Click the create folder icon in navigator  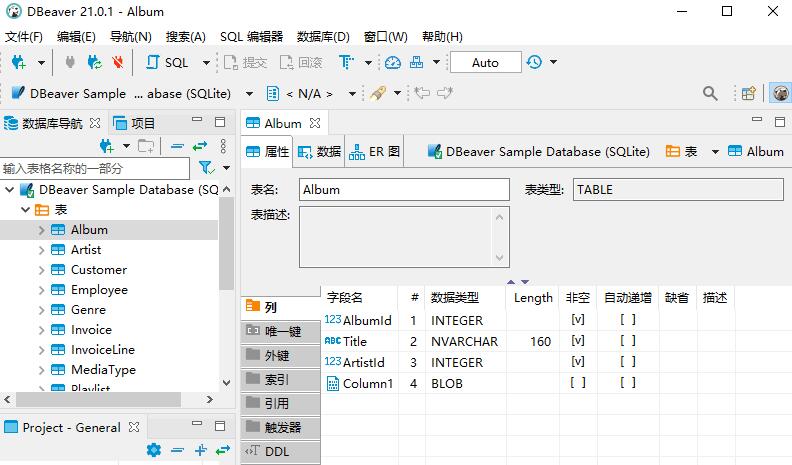coord(146,146)
